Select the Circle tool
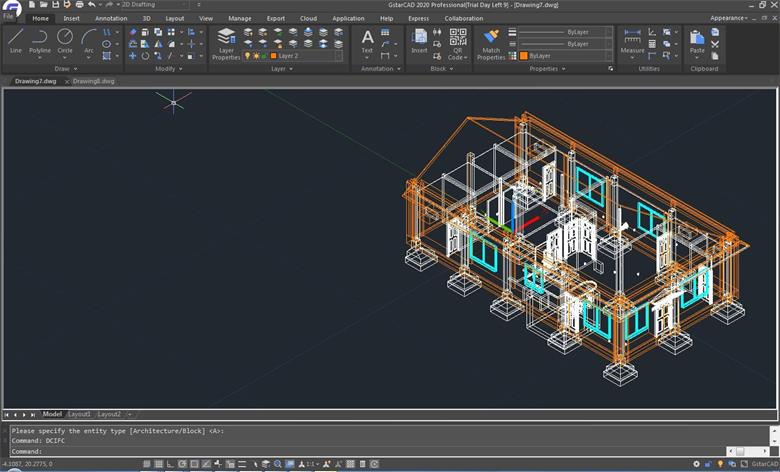Viewport: 780px width, 472px height. [x=65, y=40]
